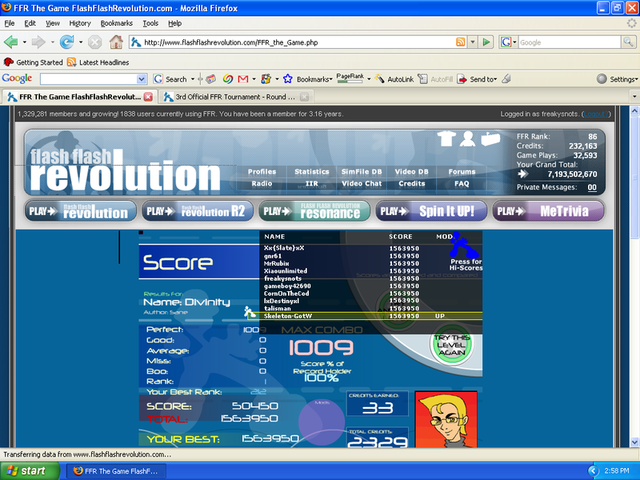Click the RSS feed icon in address bar
Screen dimensions: 640x480
(460, 42)
